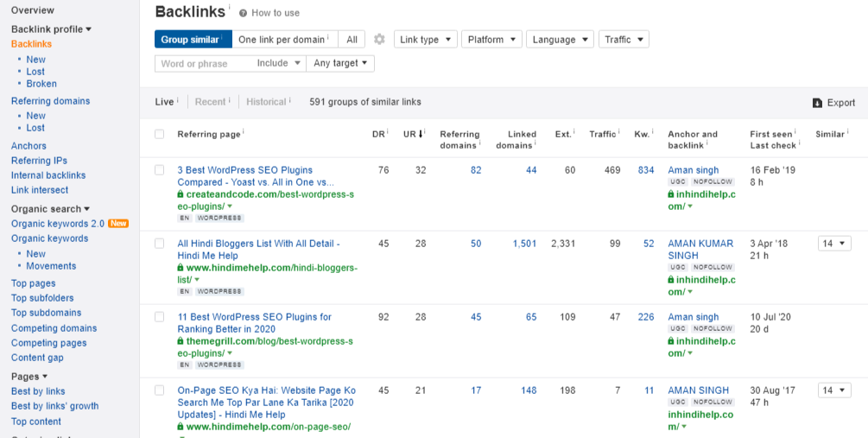868x438 pixels.
Task: Open Overview in the sidebar
Action: point(33,10)
